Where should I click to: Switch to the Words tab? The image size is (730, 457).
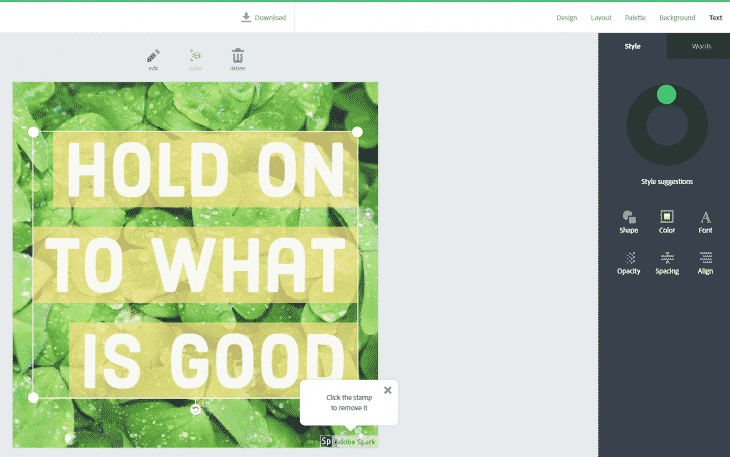pyautogui.click(x=701, y=46)
